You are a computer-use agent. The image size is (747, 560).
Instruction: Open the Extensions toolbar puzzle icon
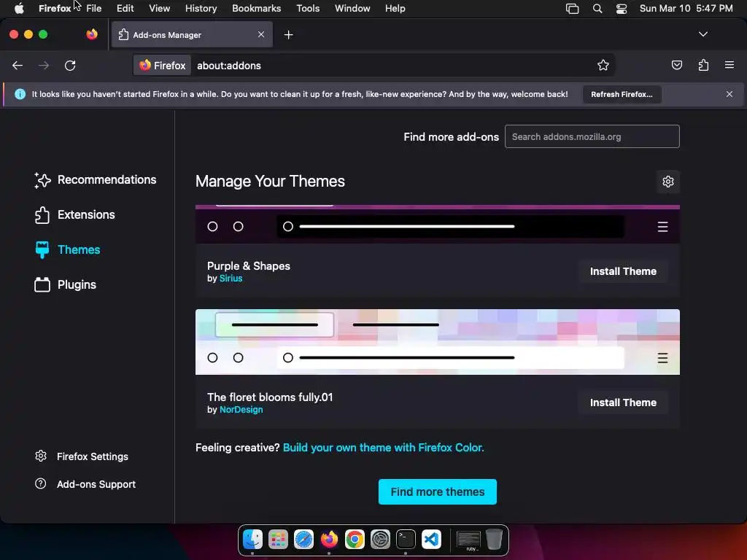703,65
